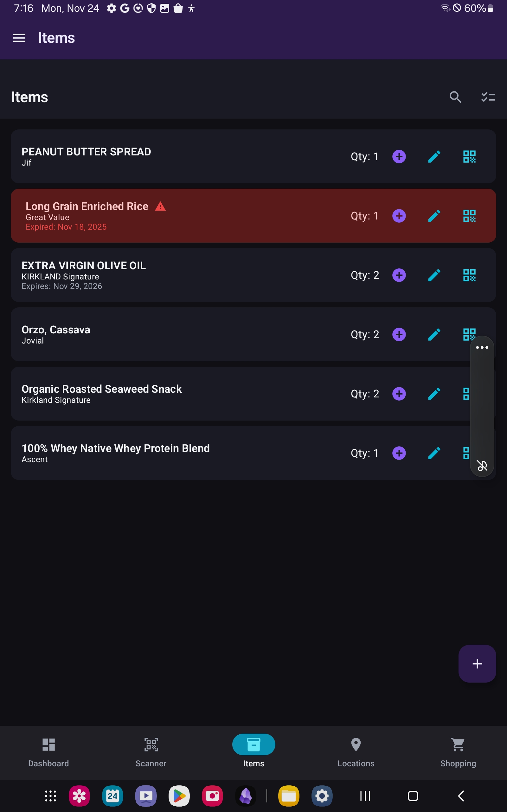Edit the EXTRA VIRGIN OLIVE OIL entry
This screenshot has height=812, width=507.
pyautogui.click(x=434, y=275)
